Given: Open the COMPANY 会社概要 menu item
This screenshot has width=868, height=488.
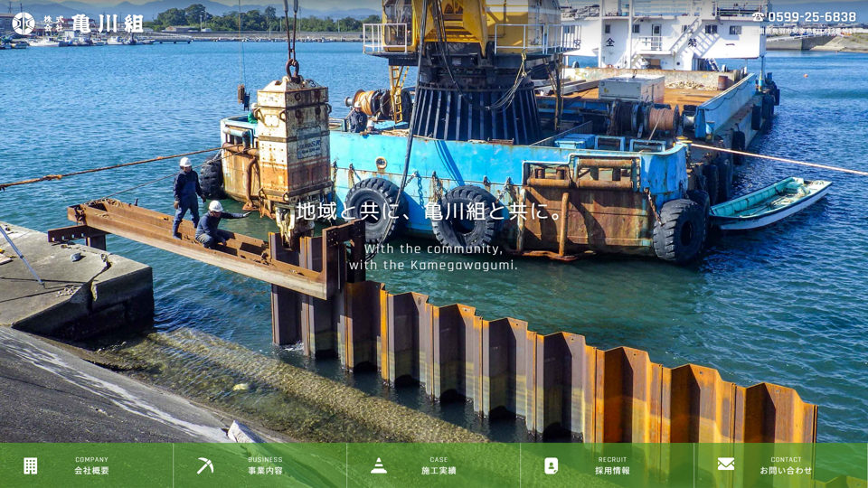Looking at the screenshot, I should [x=91, y=465].
